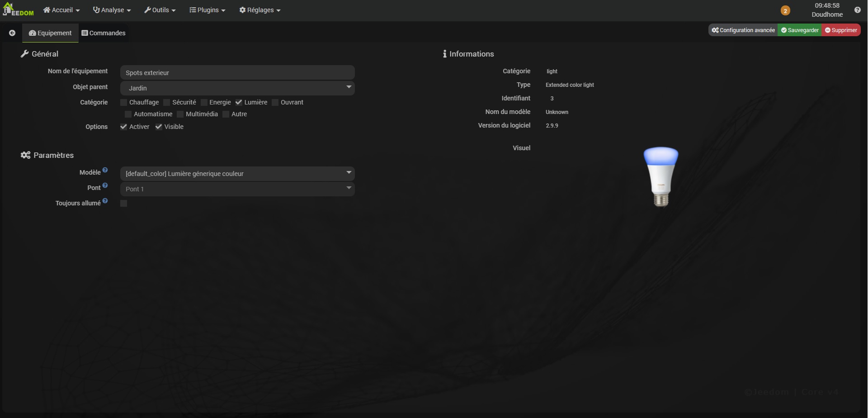
Task: Click the Jeedom logo
Action: (18, 9)
